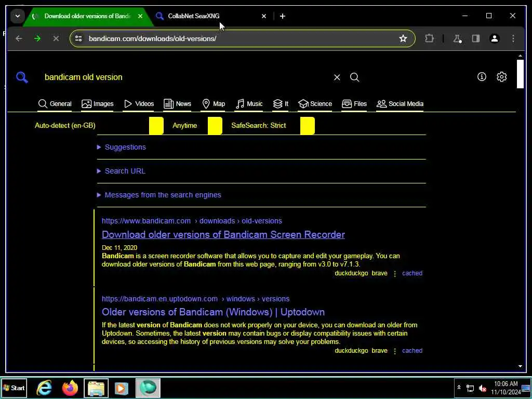Click the Show desktop button
This screenshot has width=532, height=399.
click(x=527, y=388)
